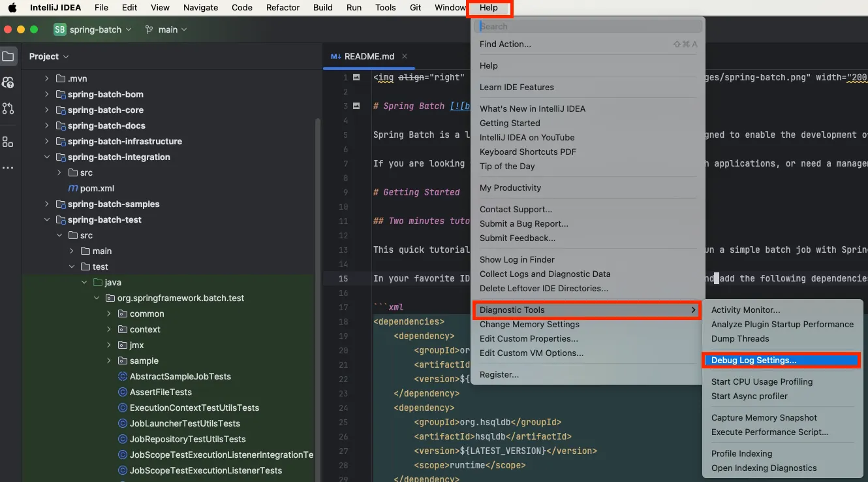Click Keyboard Shortcuts PDF menu entry
Screen dimensions: 868x482
527,152
